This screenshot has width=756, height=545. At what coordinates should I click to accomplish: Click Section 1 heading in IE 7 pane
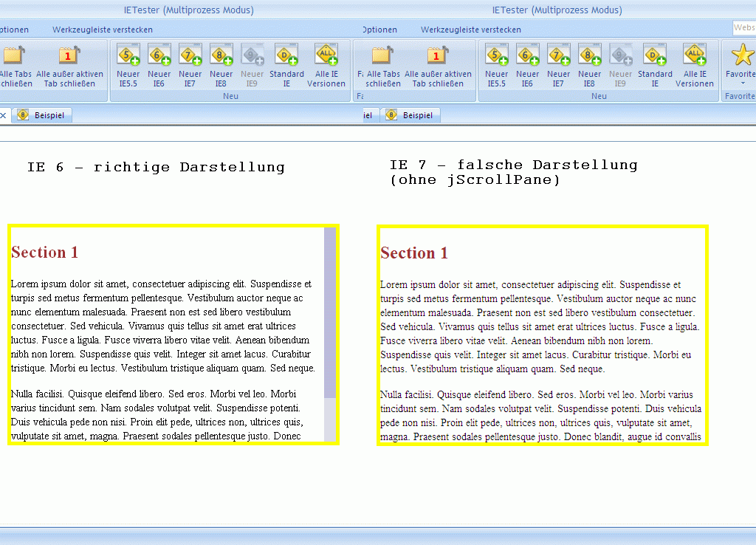[414, 253]
